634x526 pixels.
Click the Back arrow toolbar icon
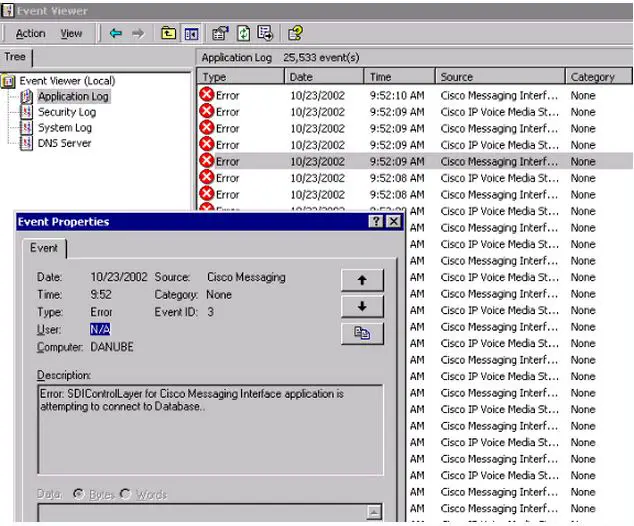116,33
